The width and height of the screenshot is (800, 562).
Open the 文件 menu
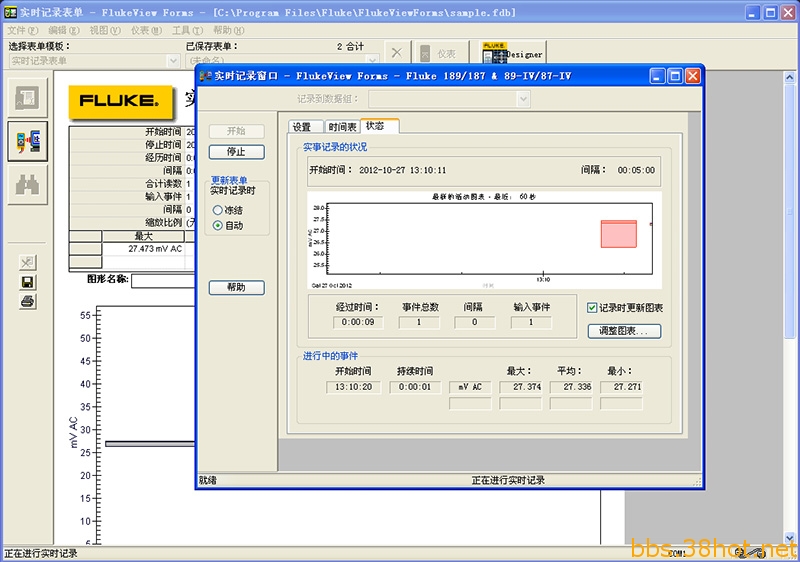22,30
